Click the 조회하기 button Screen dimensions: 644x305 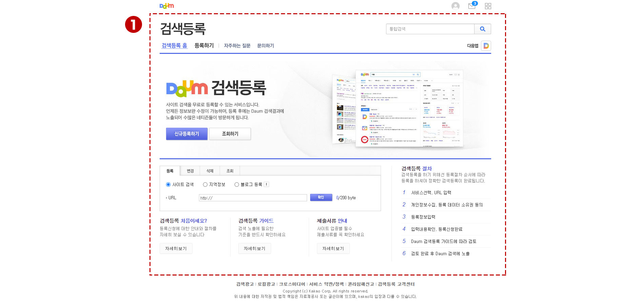pos(230,134)
